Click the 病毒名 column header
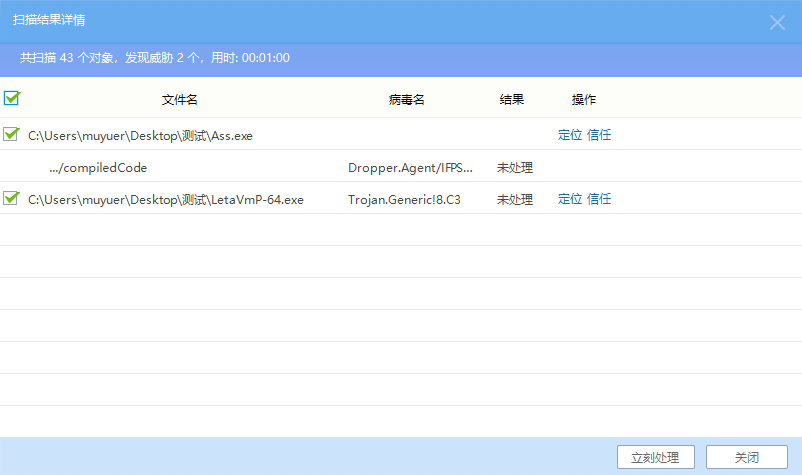Screen dimensions: 802x475 [x=407, y=100]
